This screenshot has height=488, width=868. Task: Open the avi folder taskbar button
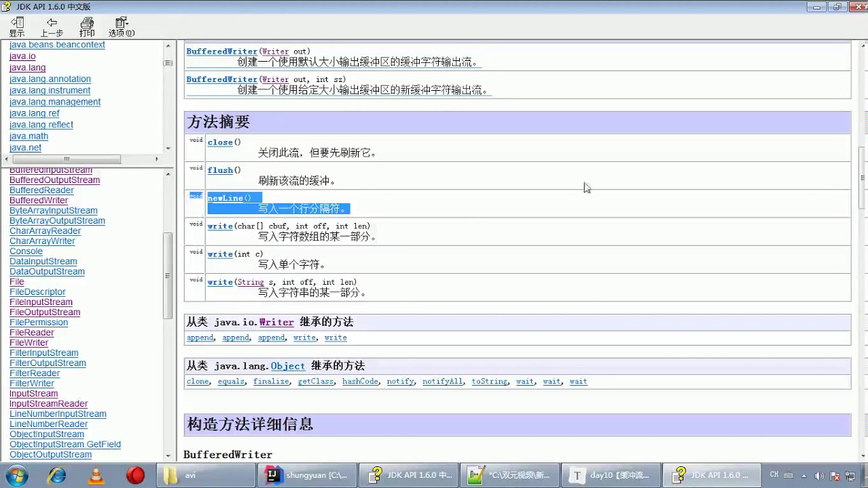(x=205, y=475)
